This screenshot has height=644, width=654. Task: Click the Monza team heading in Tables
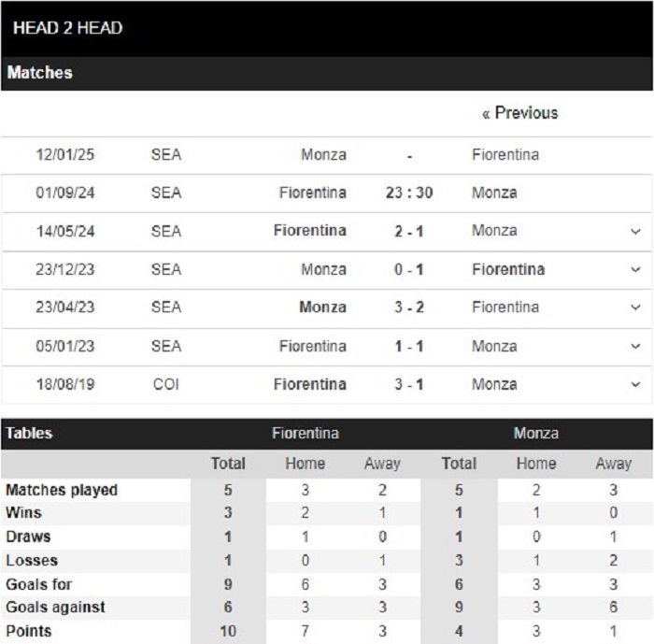click(536, 434)
